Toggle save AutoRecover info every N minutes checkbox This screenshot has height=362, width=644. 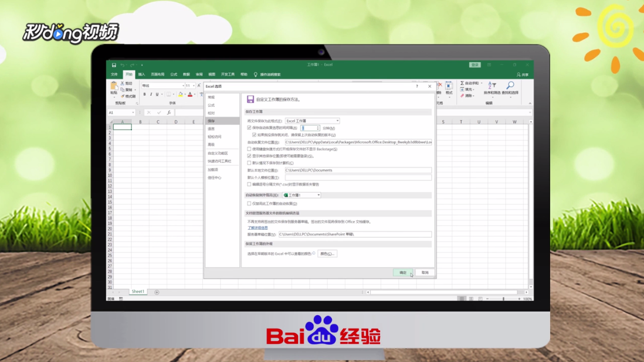249,128
